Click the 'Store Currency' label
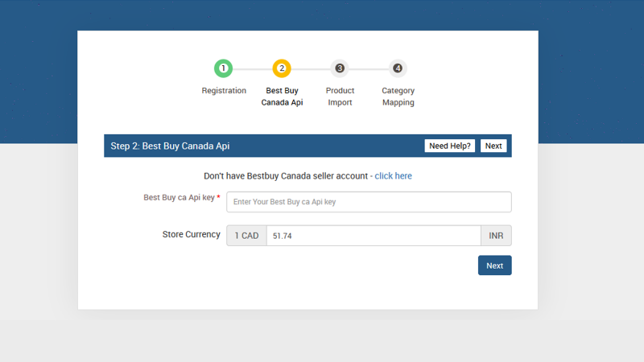Screen dimensions: 644x362 [x=192, y=234]
